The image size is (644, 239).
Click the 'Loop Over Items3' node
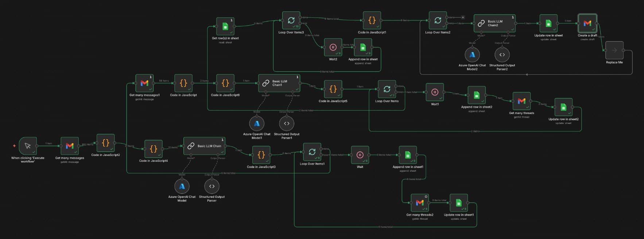[x=291, y=20]
